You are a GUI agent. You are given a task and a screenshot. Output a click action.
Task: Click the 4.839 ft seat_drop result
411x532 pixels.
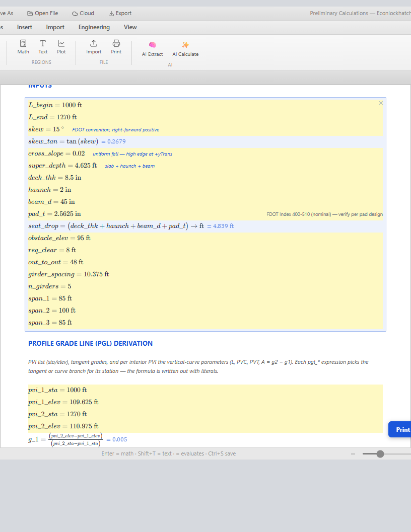tap(221, 226)
